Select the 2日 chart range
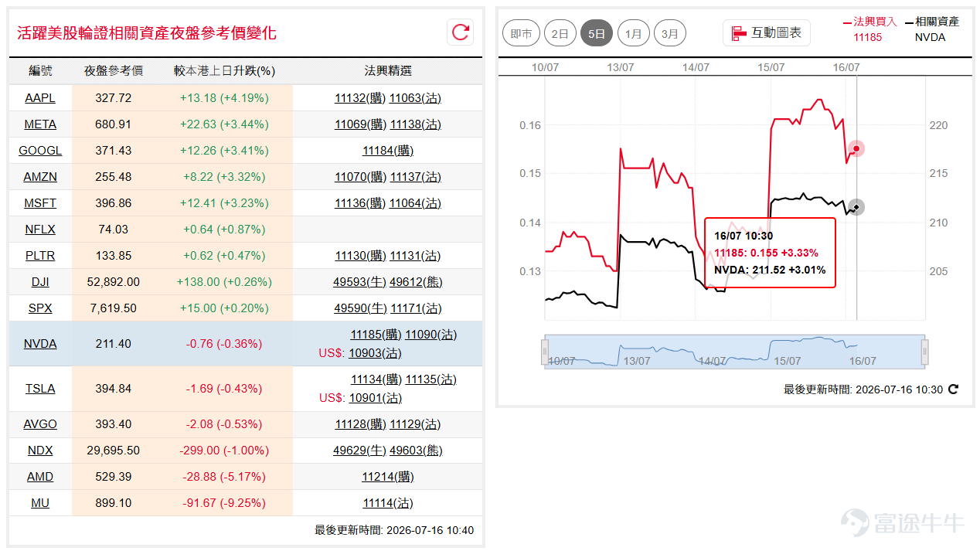The width and height of the screenshot is (980, 551). [x=560, y=33]
